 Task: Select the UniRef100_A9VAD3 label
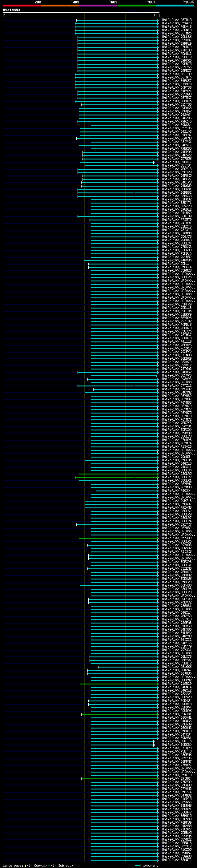pos(176,545)
